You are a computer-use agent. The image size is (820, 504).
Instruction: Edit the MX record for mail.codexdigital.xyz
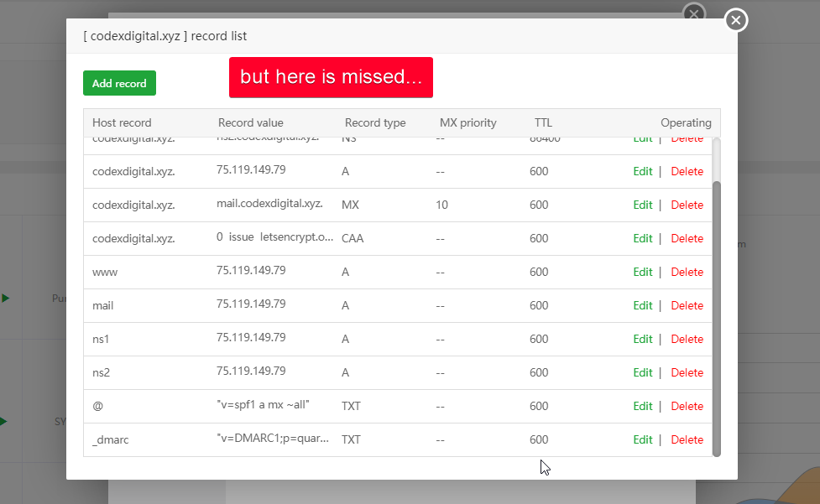[x=642, y=205]
